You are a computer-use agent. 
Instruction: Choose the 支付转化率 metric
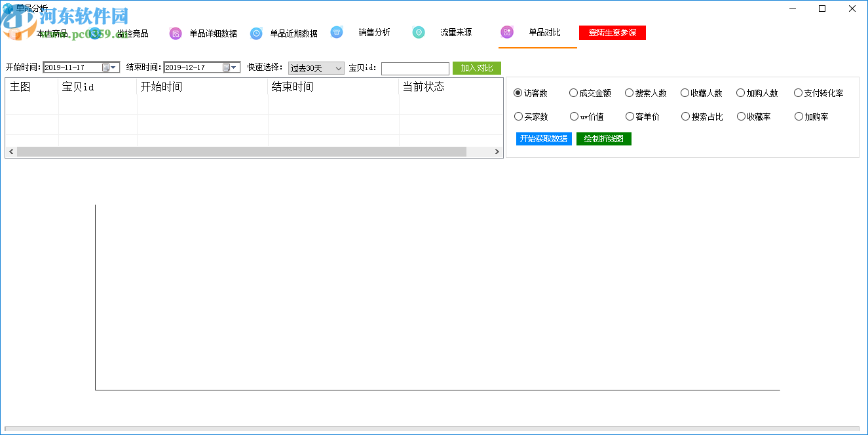(798, 92)
